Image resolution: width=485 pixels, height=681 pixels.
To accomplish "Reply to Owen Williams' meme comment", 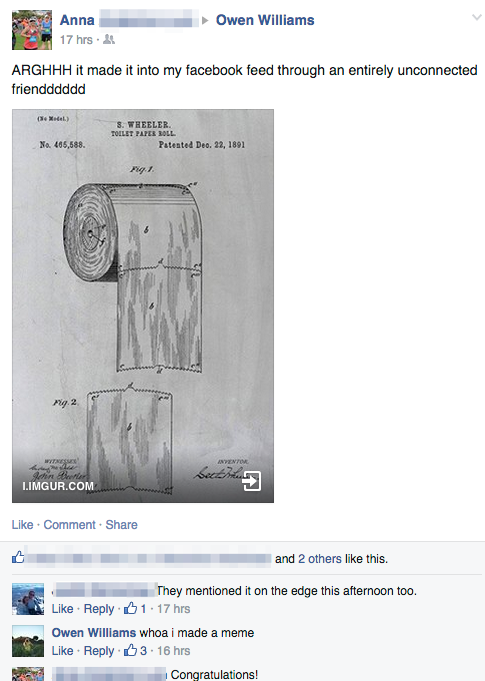I will [x=99, y=651].
